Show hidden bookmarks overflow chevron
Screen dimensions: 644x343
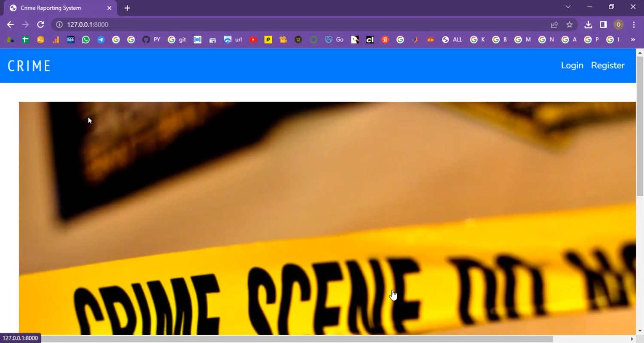tap(633, 40)
